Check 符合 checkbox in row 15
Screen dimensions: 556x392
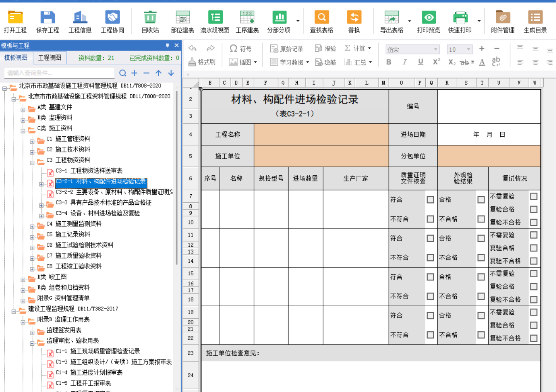(x=430, y=277)
